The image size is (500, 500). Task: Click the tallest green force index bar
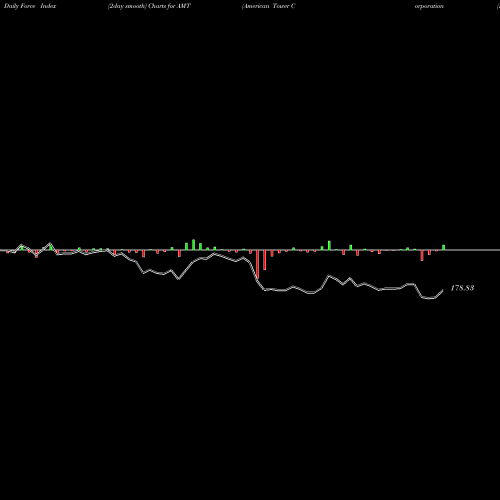(x=193, y=245)
